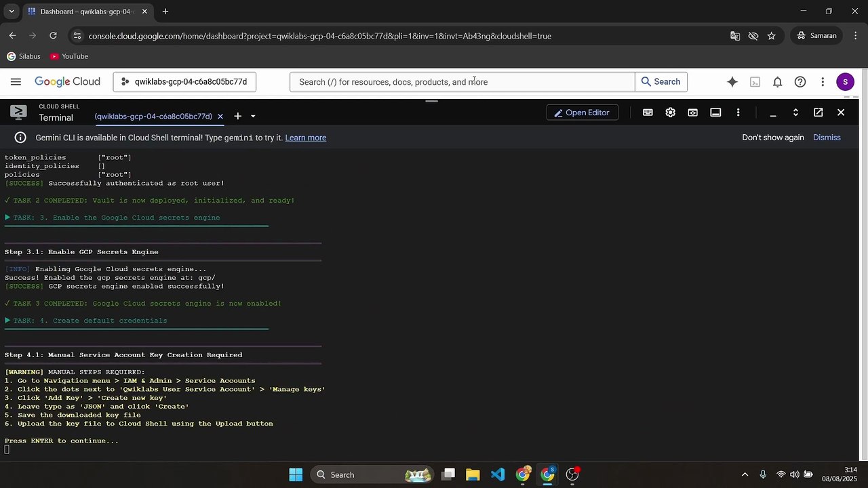The image size is (868, 488).
Task: Click the browser address bar URL
Action: coord(320,36)
